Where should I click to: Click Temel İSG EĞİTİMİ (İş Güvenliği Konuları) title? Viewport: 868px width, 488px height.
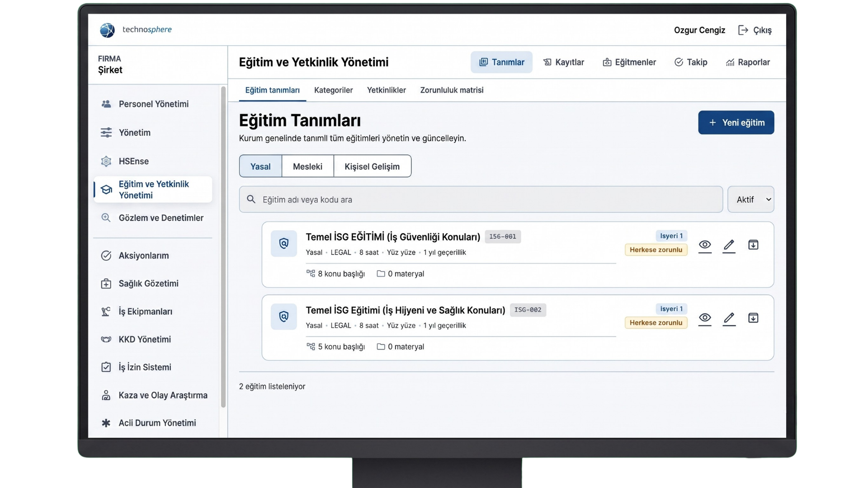coord(393,237)
